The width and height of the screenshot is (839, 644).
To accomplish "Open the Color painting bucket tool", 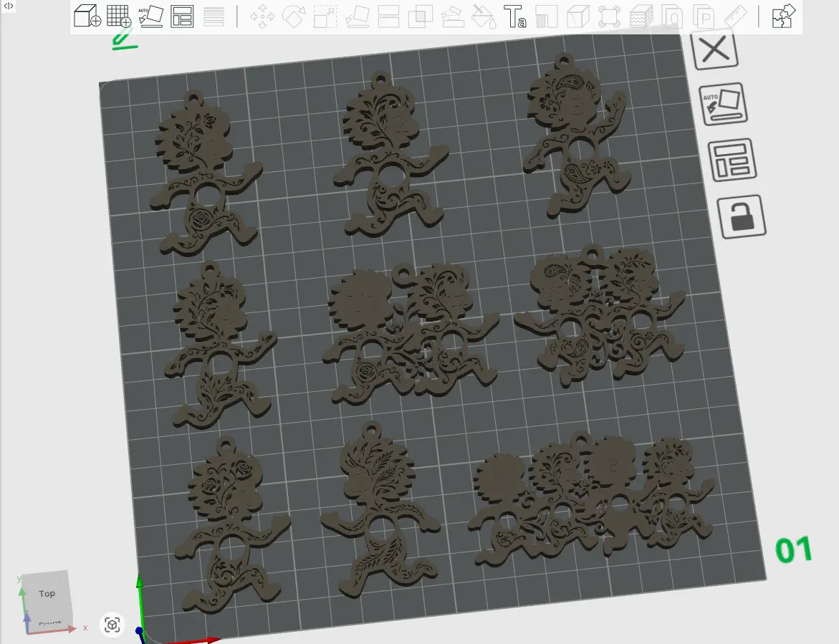I will point(483,16).
